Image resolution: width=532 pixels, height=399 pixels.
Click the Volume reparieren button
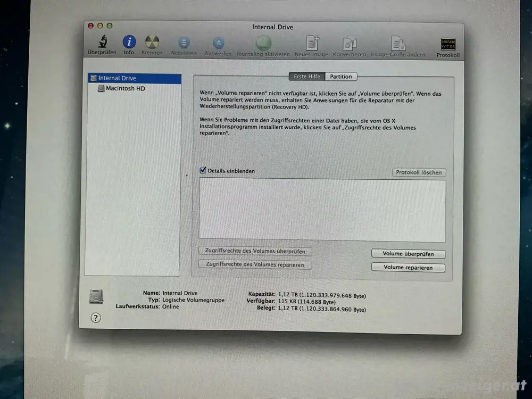[x=408, y=268]
